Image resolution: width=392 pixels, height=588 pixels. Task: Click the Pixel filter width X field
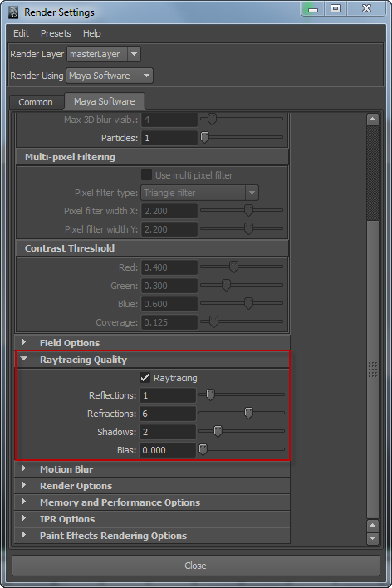click(x=169, y=211)
